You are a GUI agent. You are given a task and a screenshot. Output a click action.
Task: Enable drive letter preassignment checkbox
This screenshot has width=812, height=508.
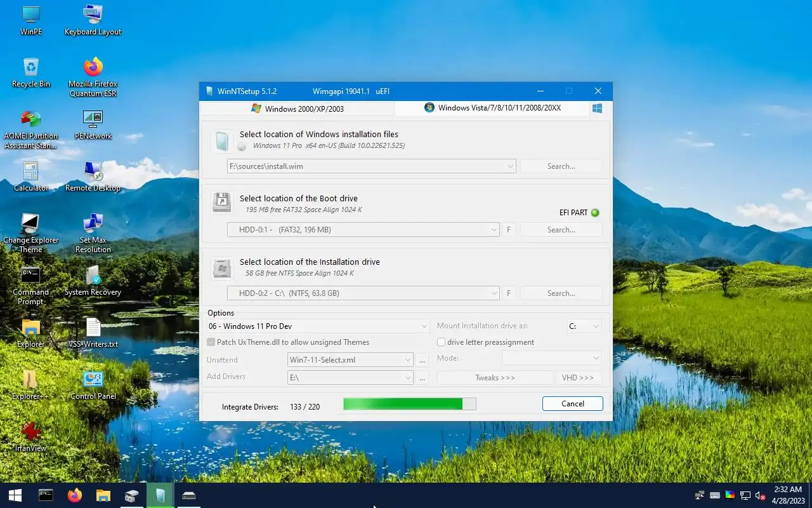pyautogui.click(x=441, y=342)
